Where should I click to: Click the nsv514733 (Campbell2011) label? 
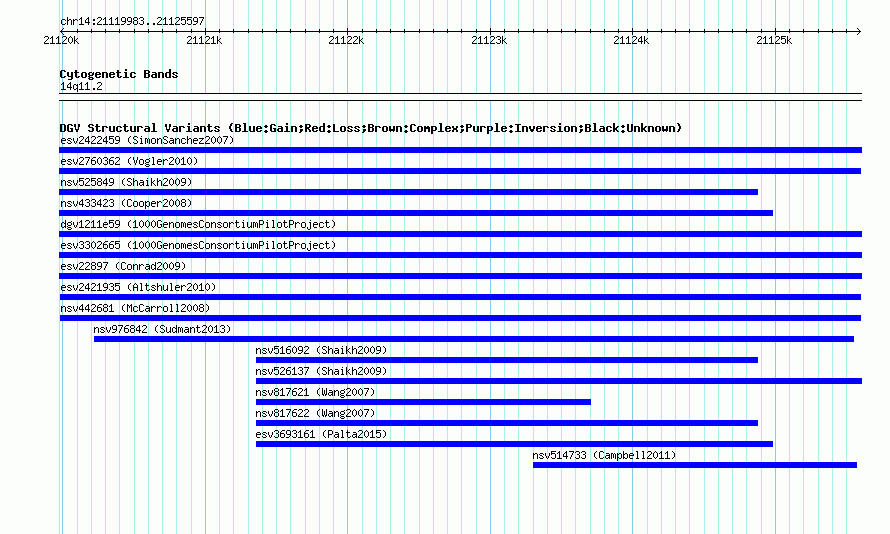604,455
